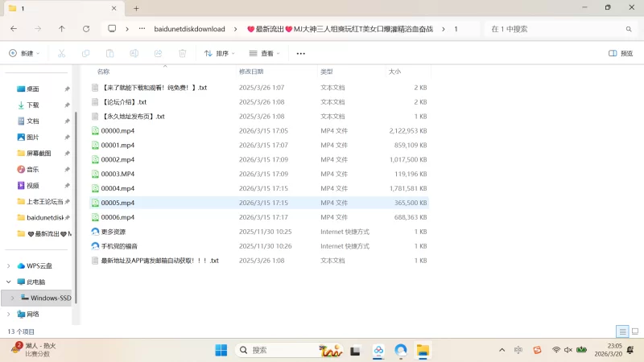Click the Delete trash can icon
Image resolution: width=644 pixels, height=362 pixels.
(x=182, y=53)
